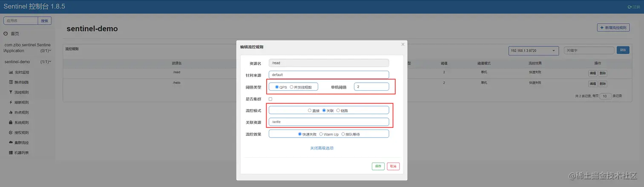Click 编辑 for the /read row
This screenshot has width=644, height=187.
(593, 73)
